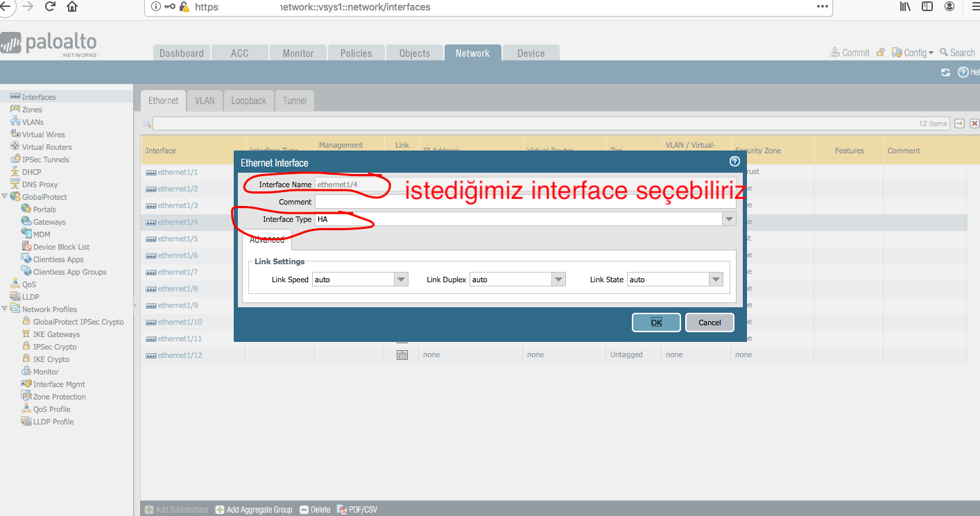Click the PDF/CSV export icon
Viewport: 980px width, 516px height.
[341, 510]
